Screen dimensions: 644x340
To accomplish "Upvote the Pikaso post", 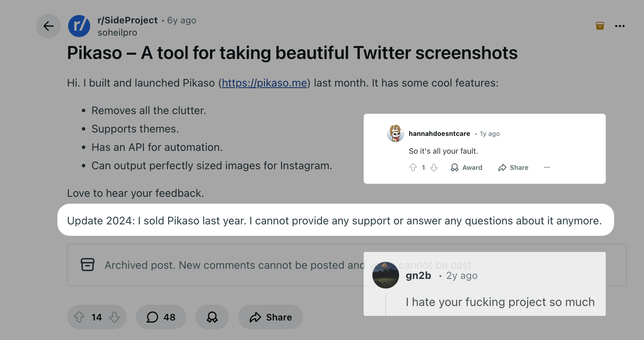I will point(79,317).
